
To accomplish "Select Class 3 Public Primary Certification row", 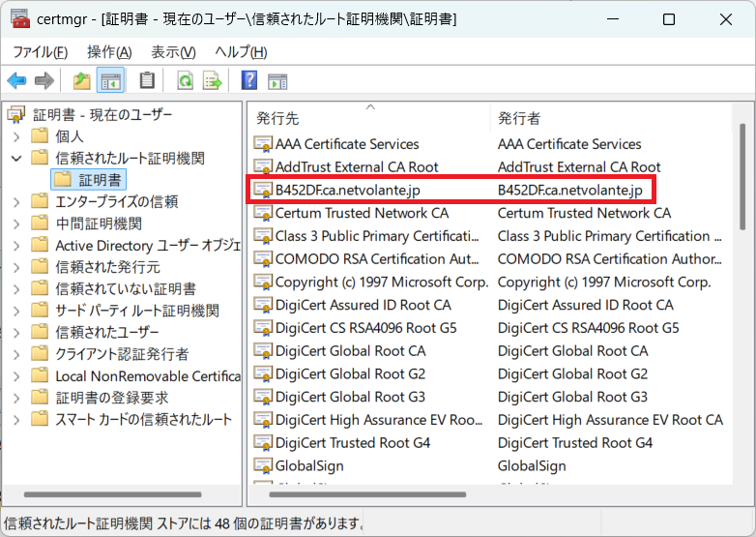I will 378,236.
